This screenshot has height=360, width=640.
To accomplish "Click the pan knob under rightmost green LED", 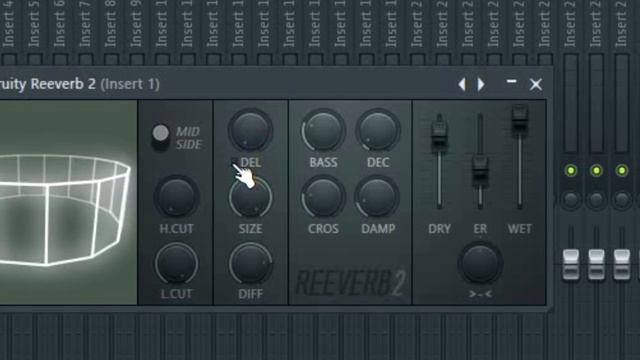I will [x=622, y=200].
